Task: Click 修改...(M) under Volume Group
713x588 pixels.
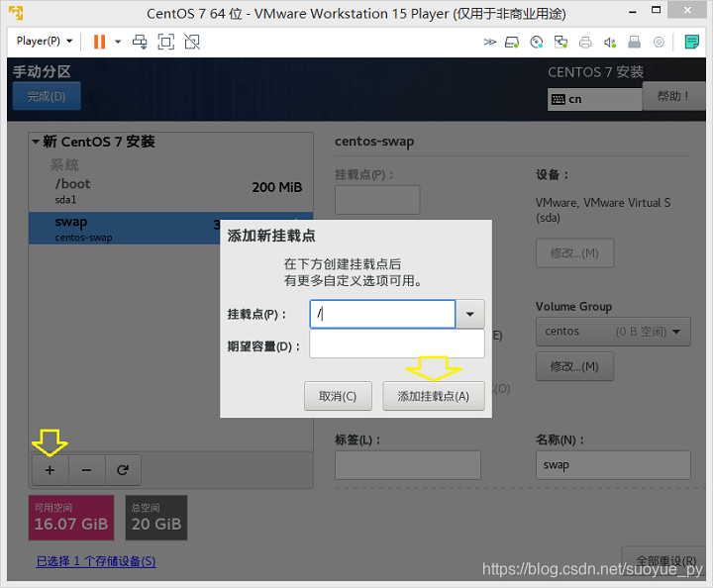Action: 574,366
